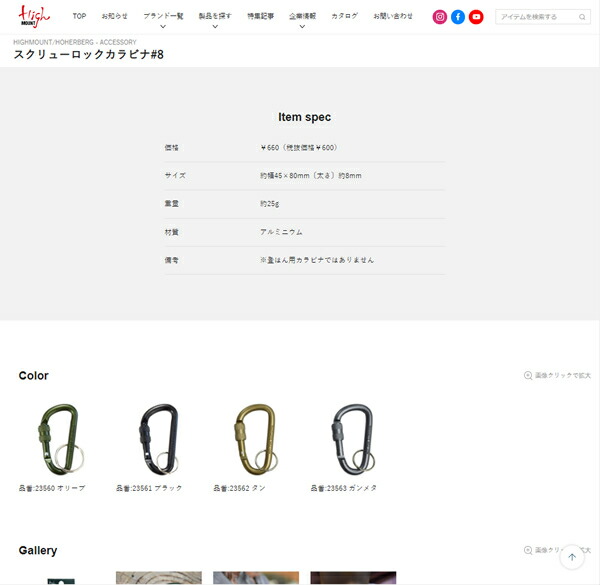Click the back-to-top arrow button

(x=572, y=557)
